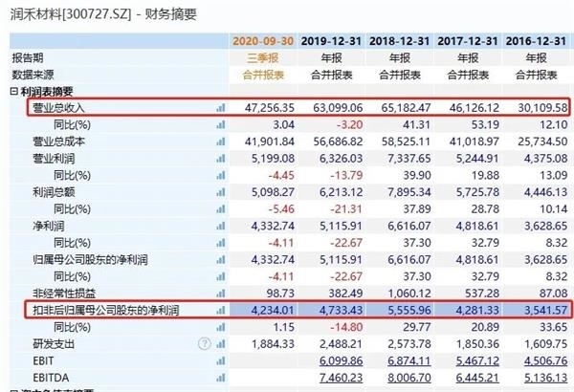Open chart icon for EBITDA row

pos(221,378)
